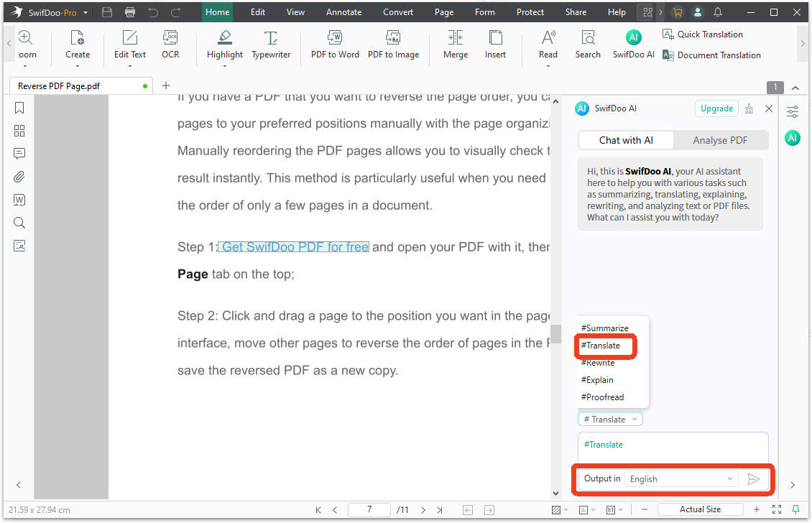
Task: Jump to the last page
Action: 440,510
